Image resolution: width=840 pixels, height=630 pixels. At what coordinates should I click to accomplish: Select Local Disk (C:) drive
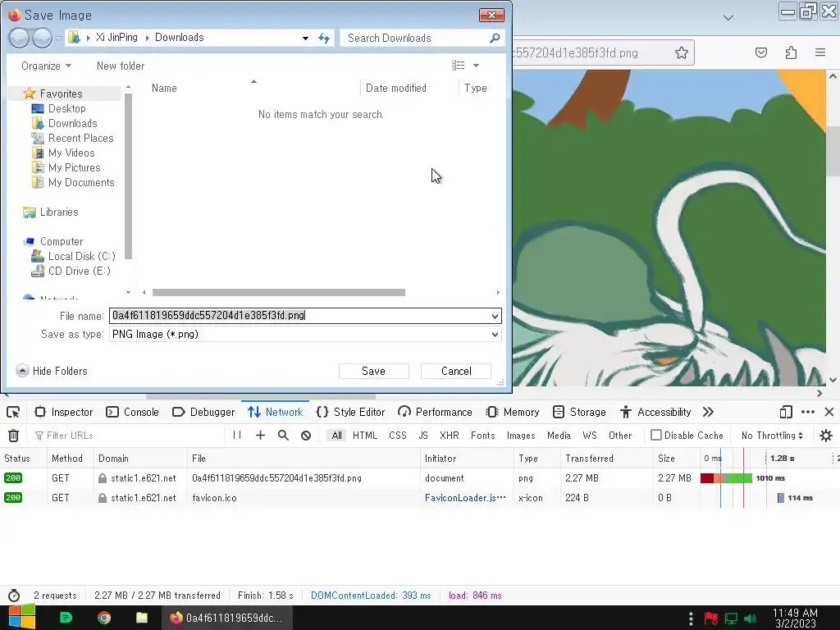click(x=81, y=256)
